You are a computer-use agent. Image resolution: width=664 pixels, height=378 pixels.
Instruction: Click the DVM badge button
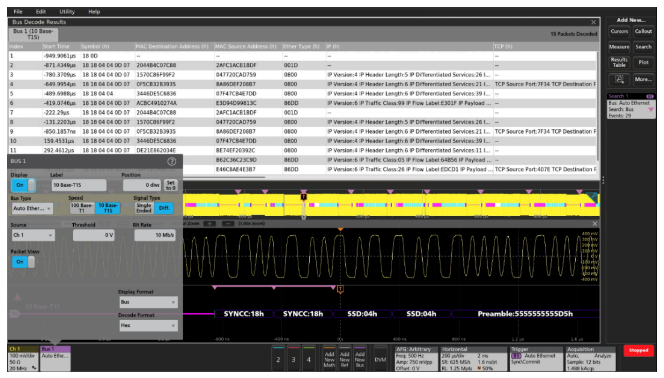(380, 359)
